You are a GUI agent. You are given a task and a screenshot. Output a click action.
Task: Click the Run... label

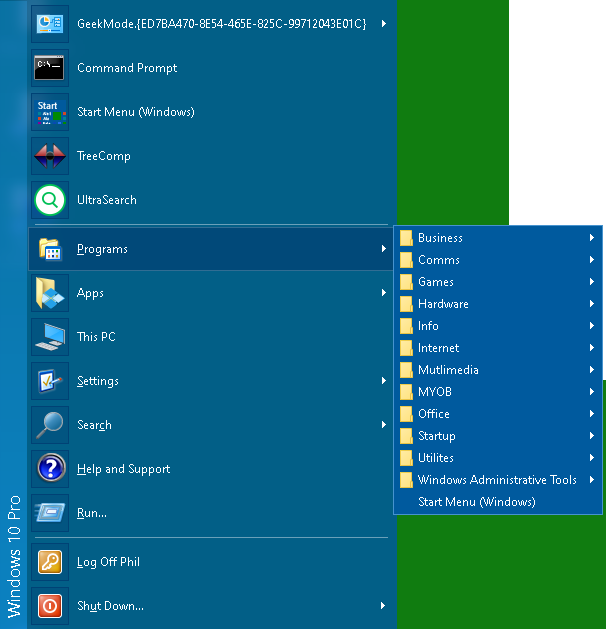(92, 513)
